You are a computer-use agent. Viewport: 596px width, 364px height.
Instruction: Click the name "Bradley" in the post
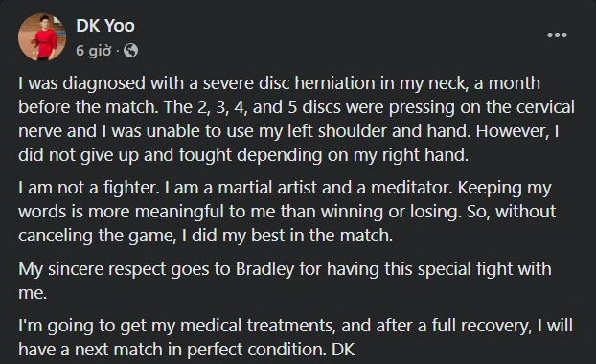click(x=264, y=269)
